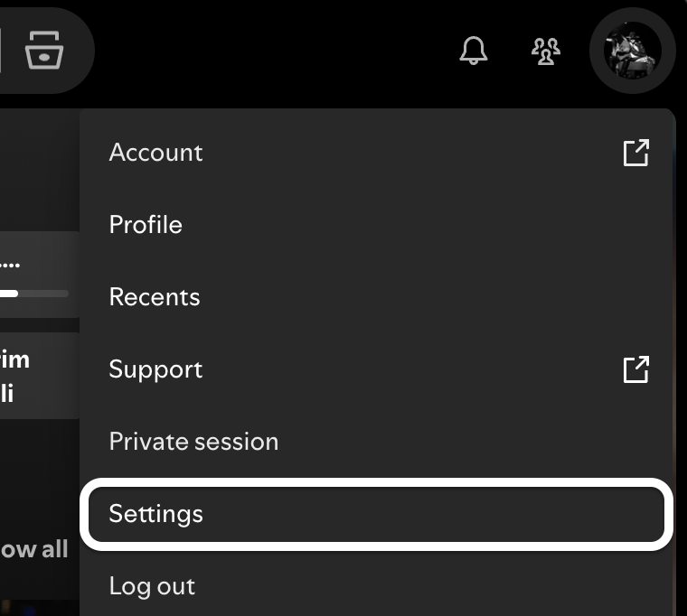Viewport: 687px width, 616px height.
Task: Click external link icon beside Account
Action: click(636, 153)
